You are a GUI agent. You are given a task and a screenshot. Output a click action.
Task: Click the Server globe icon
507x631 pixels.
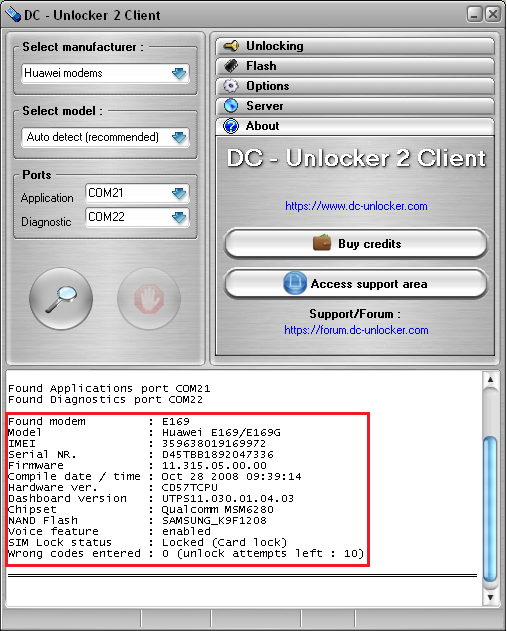tap(231, 106)
